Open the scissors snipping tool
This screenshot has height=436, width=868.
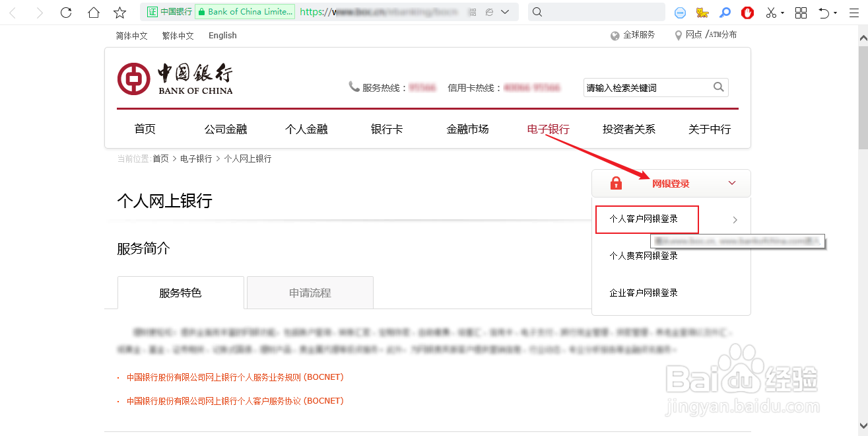[771, 12]
